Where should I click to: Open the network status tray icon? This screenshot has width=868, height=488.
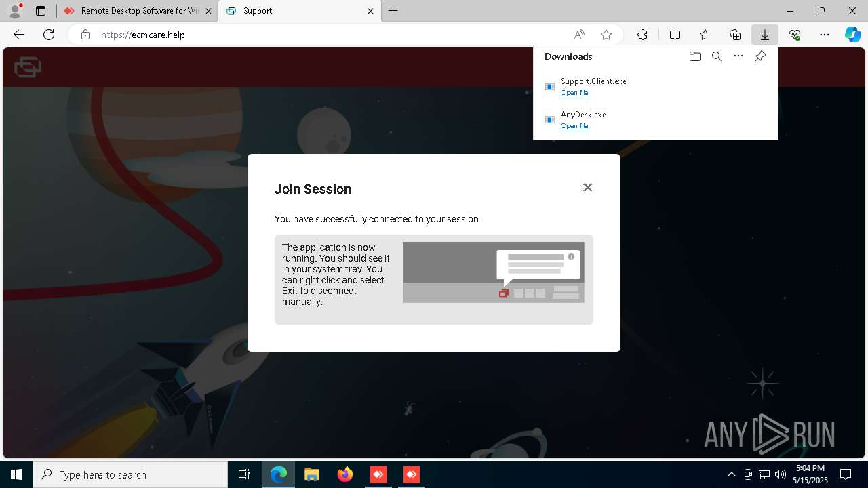coord(764,474)
